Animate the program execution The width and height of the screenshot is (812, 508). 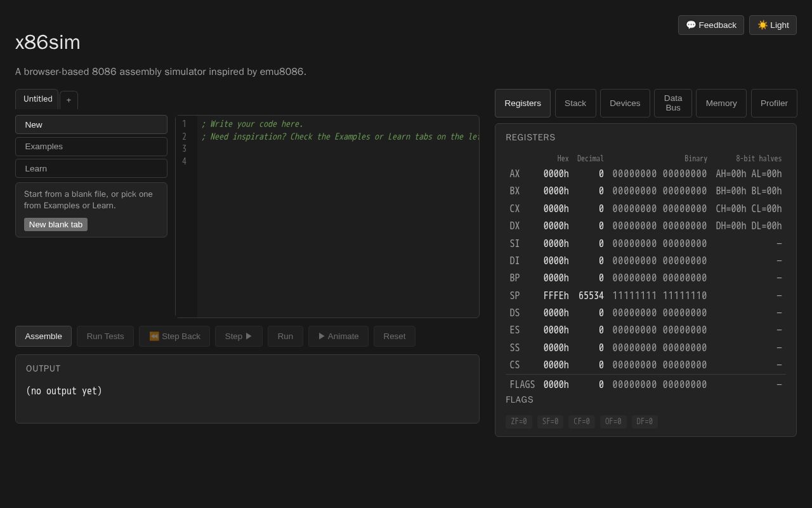click(338, 337)
